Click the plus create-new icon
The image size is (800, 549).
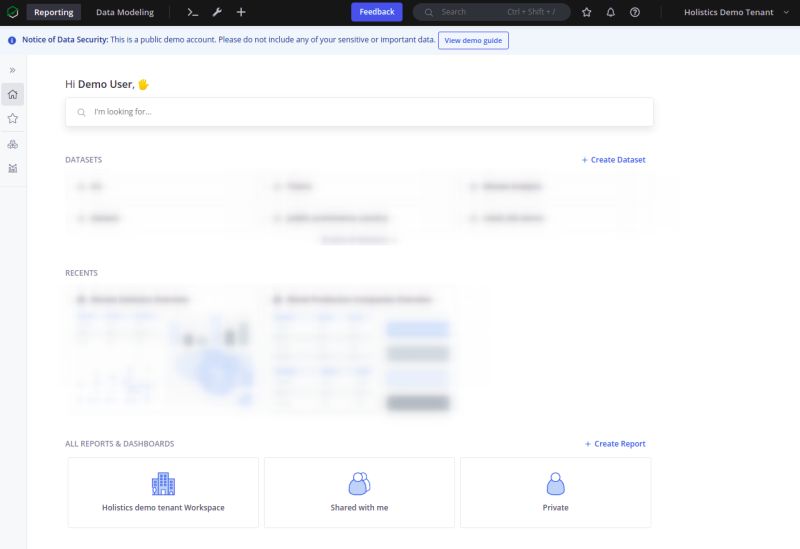241,12
